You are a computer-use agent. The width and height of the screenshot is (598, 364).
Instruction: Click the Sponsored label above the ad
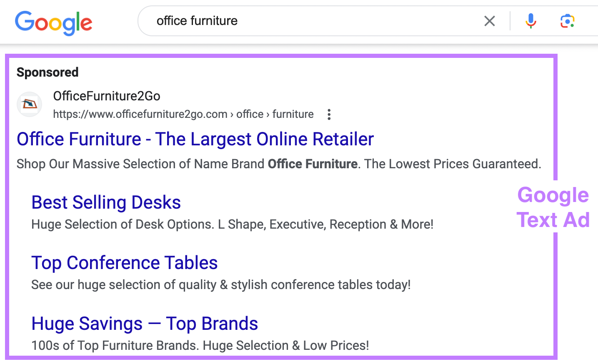pos(47,72)
